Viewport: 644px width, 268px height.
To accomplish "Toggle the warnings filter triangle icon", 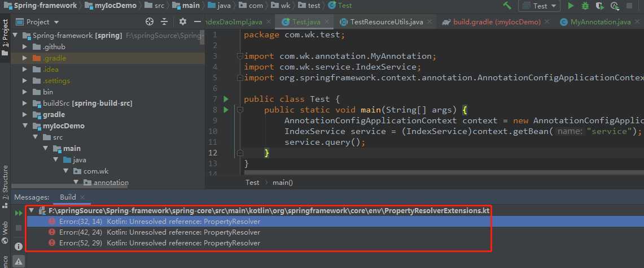I will 19,261.
